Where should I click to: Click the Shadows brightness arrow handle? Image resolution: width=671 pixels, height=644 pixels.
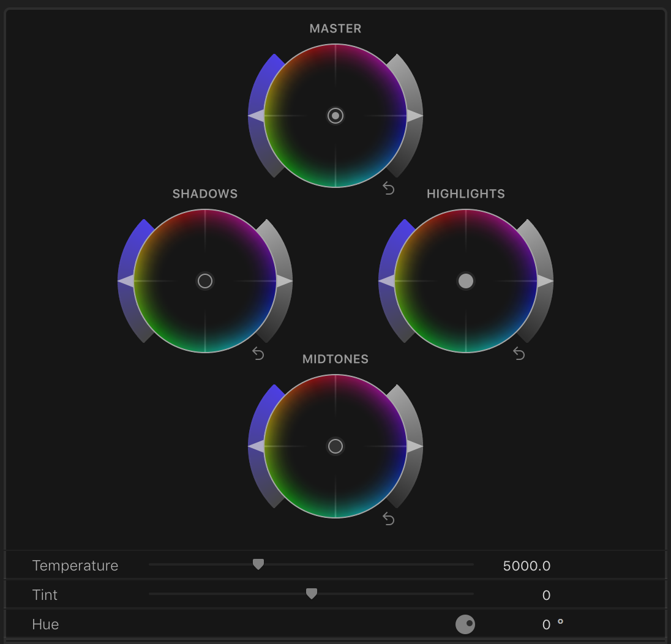point(285,281)
